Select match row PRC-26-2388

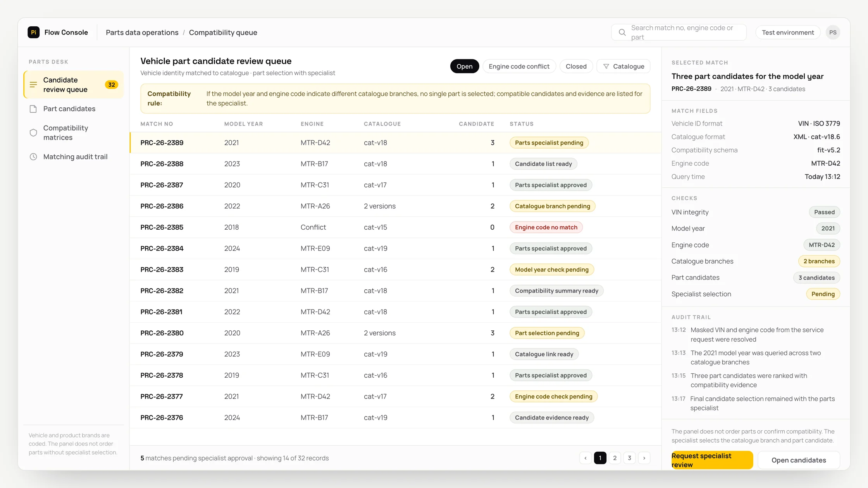coord(395,164)
